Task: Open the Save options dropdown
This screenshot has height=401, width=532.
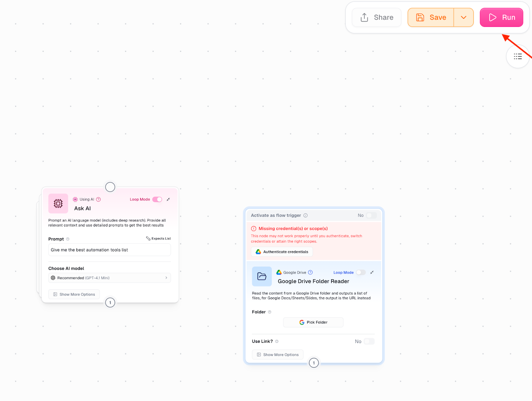Action: [464, 17]
